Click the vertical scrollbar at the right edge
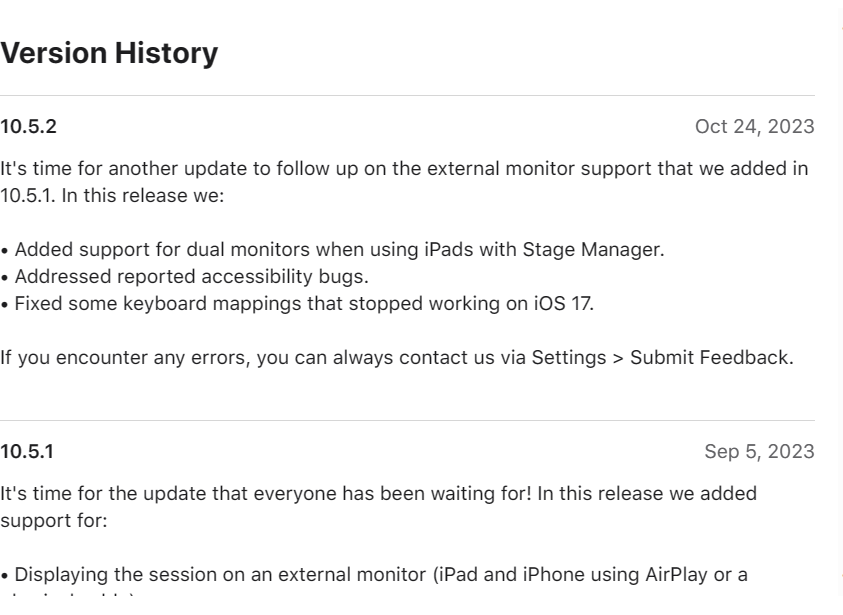 click(x=840, y=308)
